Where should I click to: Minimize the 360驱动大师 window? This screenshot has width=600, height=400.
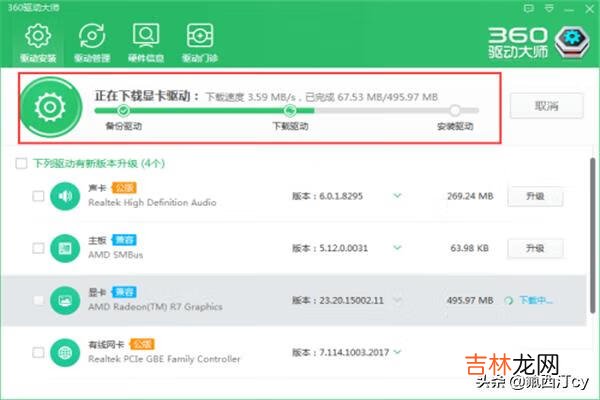(x=569, y=10)
